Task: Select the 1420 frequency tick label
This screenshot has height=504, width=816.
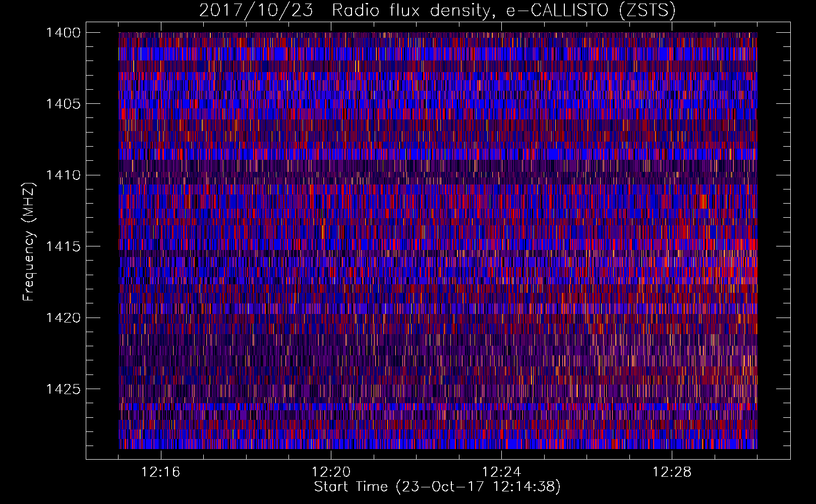Action: tap(63, 318)
